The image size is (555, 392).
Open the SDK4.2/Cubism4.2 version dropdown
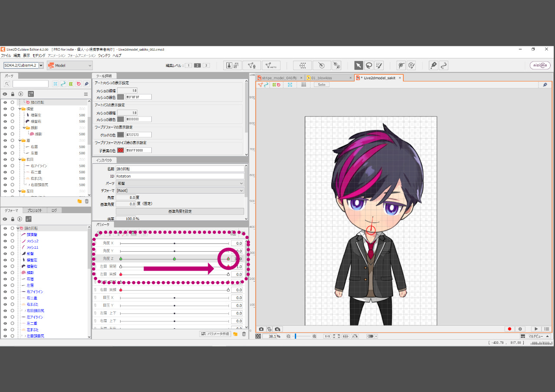24,65
